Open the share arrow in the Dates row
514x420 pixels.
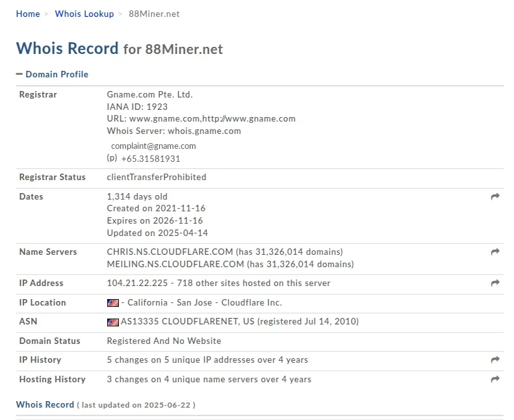click(x=495, y=196)
